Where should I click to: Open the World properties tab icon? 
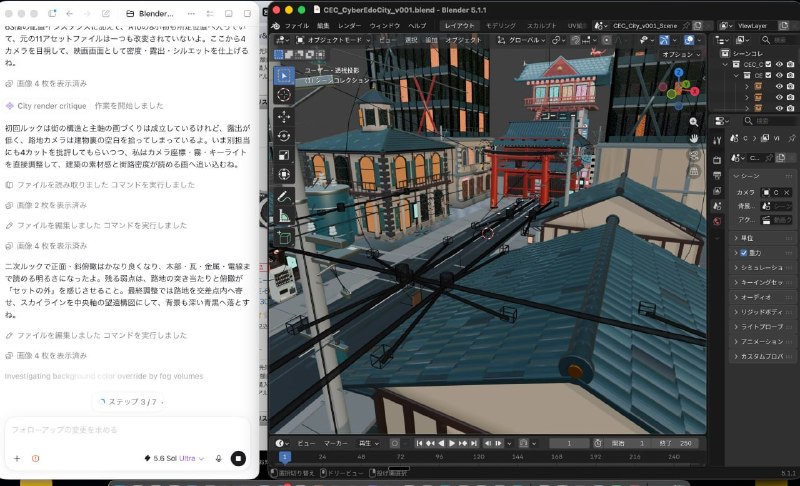point(717,221)
